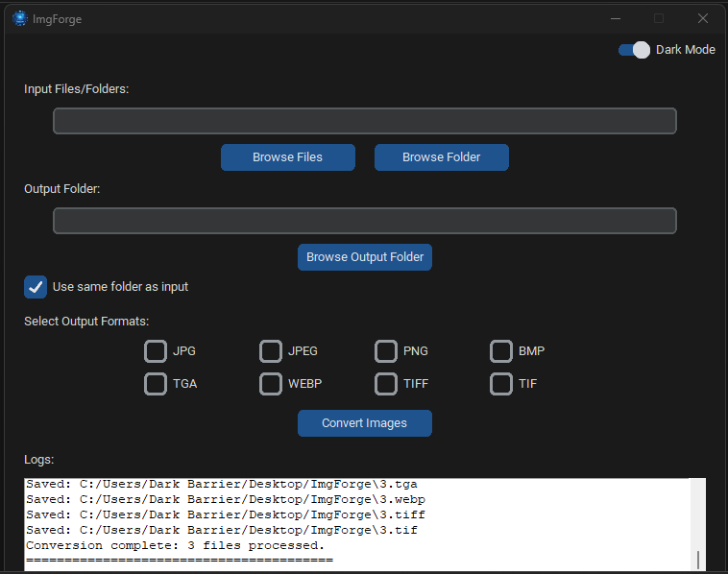This screenshot has height=574, width=728.
Task: Uncheck Use same folder as input
Action: click(x=36, y=287)
